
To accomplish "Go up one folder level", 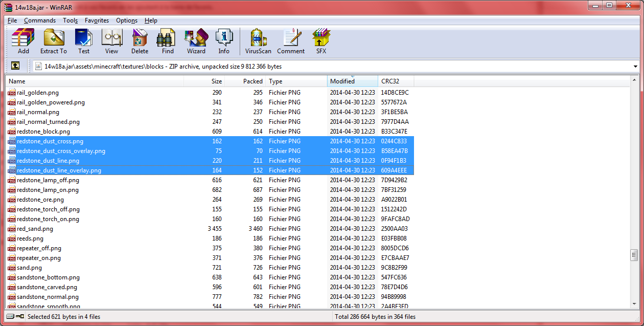I will 15,66.
